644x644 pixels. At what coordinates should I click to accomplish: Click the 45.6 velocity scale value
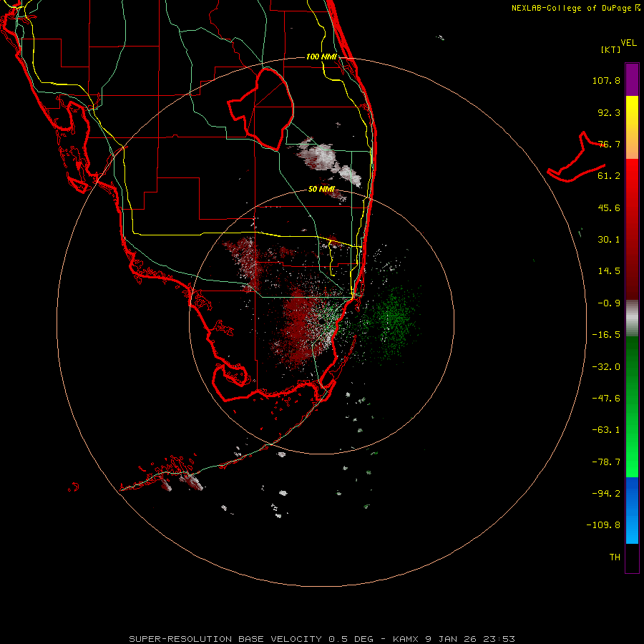(x=609, y=208)
